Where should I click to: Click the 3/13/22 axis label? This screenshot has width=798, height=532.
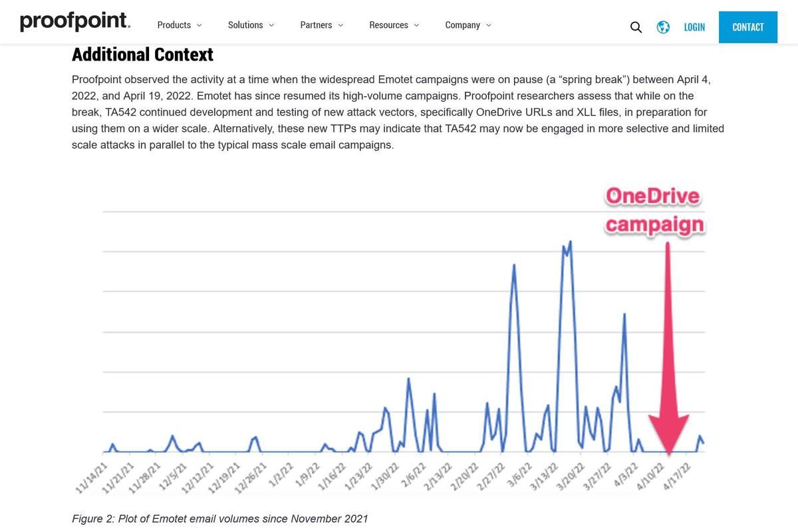543,477
